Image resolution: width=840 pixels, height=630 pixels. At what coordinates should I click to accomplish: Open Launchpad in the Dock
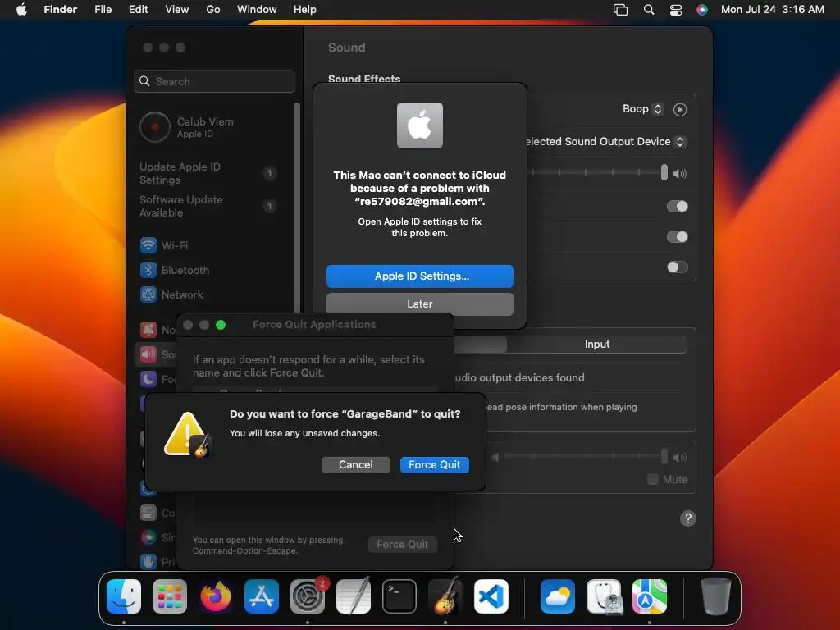[x=170, y=596]
